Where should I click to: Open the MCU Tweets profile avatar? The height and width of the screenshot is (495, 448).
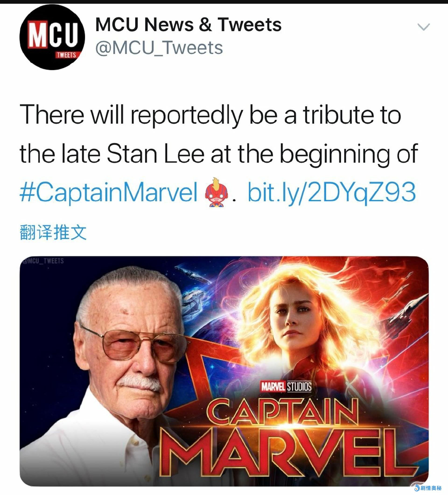[52, 37]
